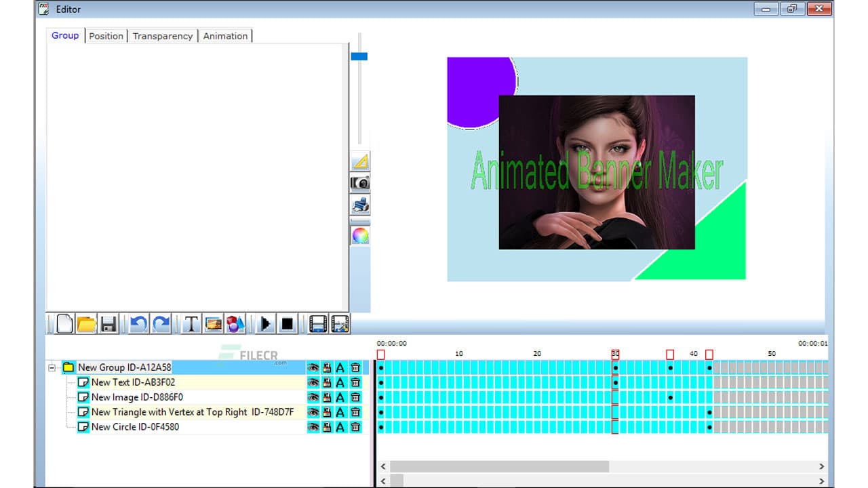The image size is (868, 488).
Task: Hide the New Circle ID-0F4580 layer
Action: point(313,427)
